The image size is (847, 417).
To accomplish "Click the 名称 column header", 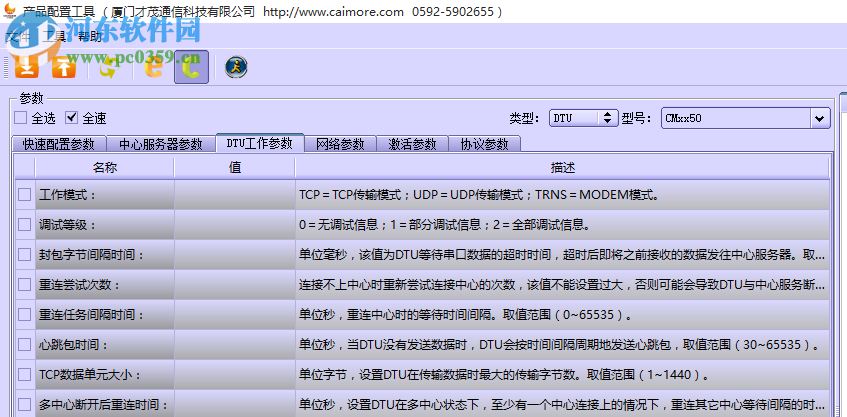I will pyautogui.click(x=105, y=168).
